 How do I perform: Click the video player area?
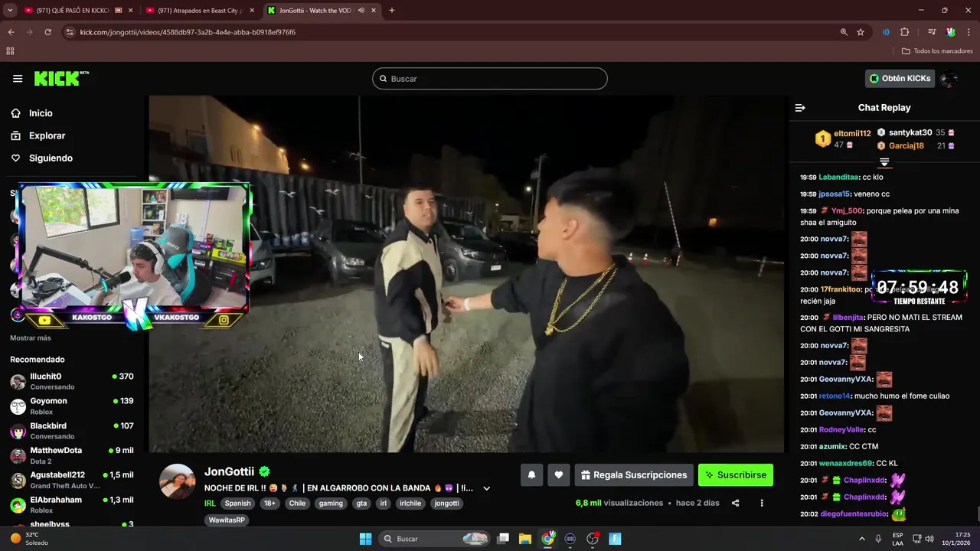pyautogui.click(x=466, y=274)
